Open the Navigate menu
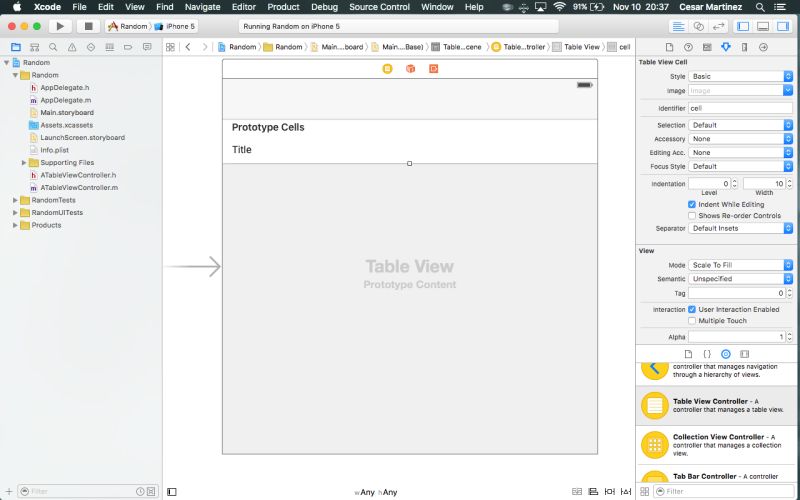The height and width of the screenshot is (500, 800). click(x=203, y=7)
